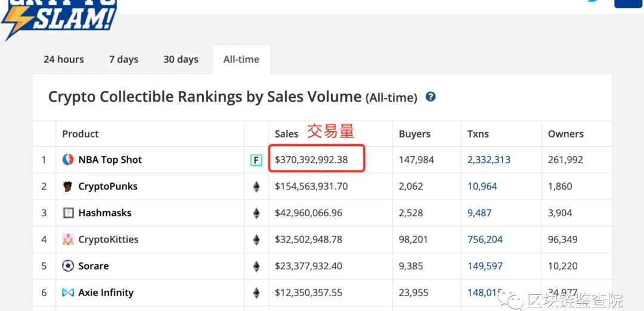Click the NBA Top Shot logo icon

[68, 160]
